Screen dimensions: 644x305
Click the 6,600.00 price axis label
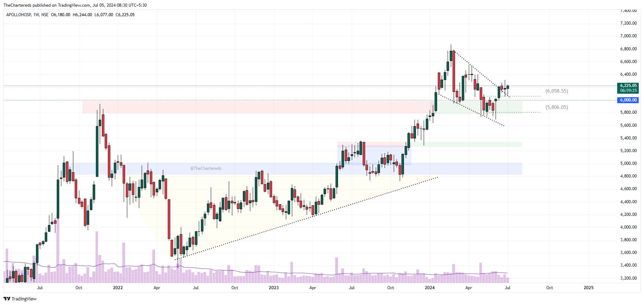[x=628, y=62]
